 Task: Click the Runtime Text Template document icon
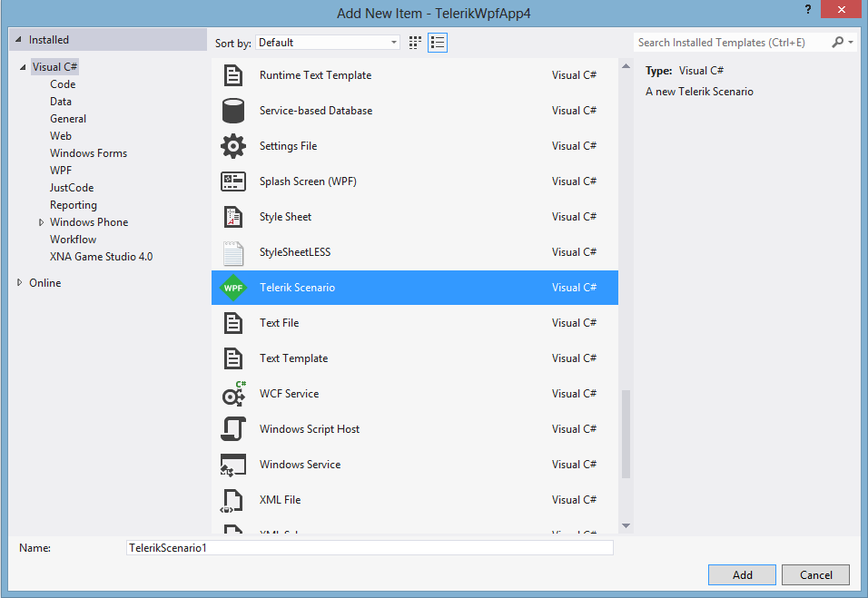(x=233, y=75)
